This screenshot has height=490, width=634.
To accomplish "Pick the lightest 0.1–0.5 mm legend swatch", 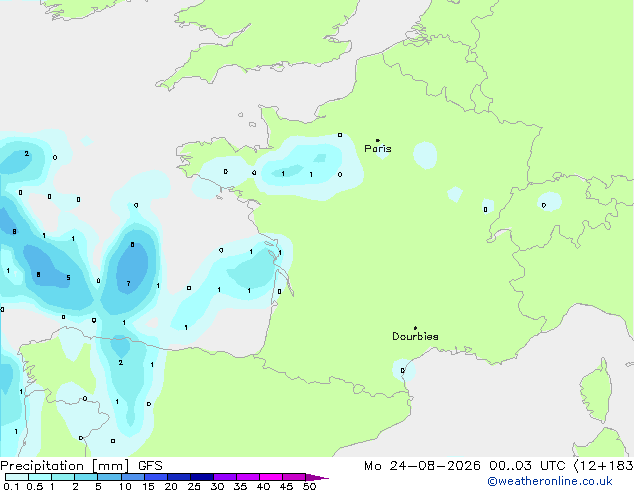I will (x=17, y=477).
